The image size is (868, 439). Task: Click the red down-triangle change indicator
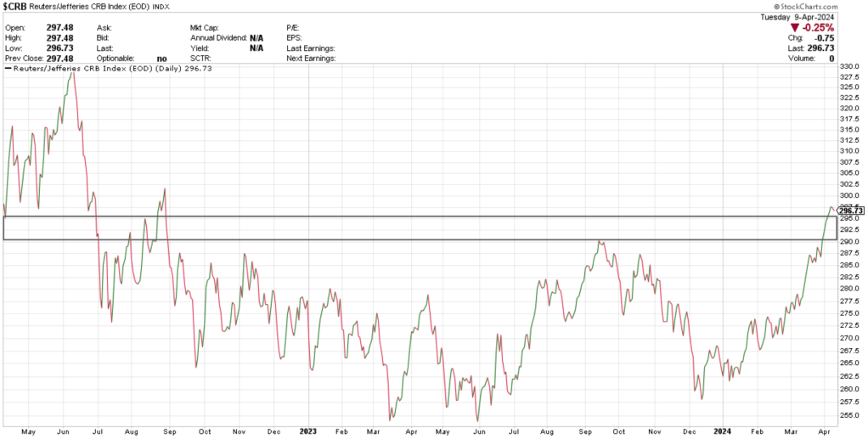coord(794,28)
